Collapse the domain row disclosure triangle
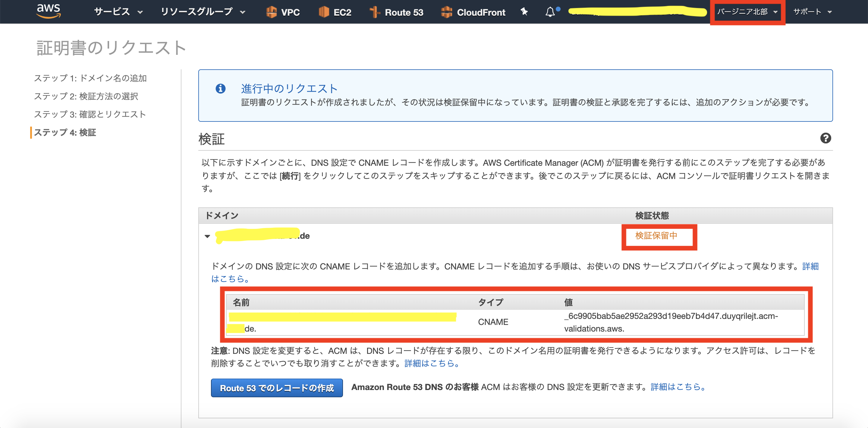The width and height of the screenshot is (868, 428). [x=207, y=236]
